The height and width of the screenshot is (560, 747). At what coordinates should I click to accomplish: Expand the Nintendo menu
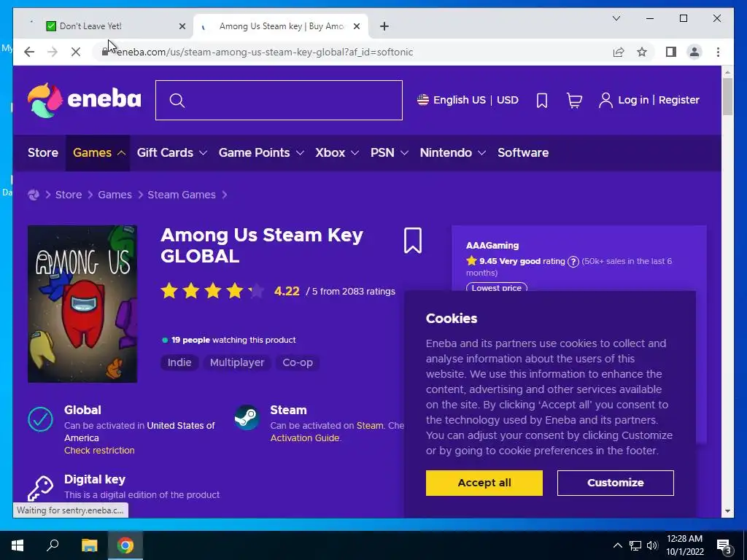(452, 153)
